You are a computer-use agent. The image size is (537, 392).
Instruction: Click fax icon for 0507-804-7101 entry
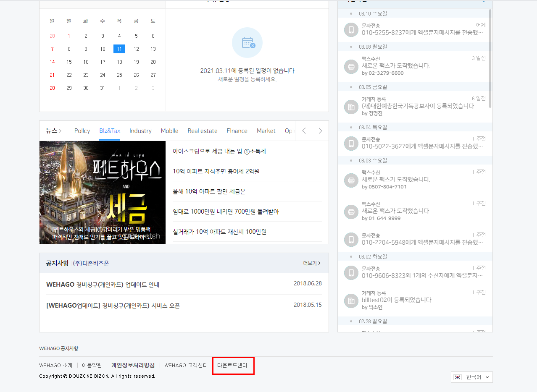351,180
